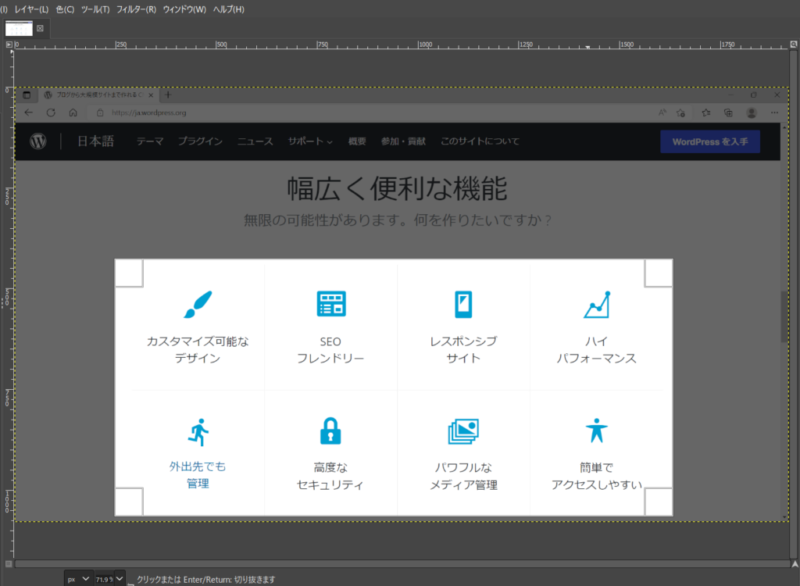Click the 簡単でアクセスしやすい label

pyautogui.click(x=596, y=476)
